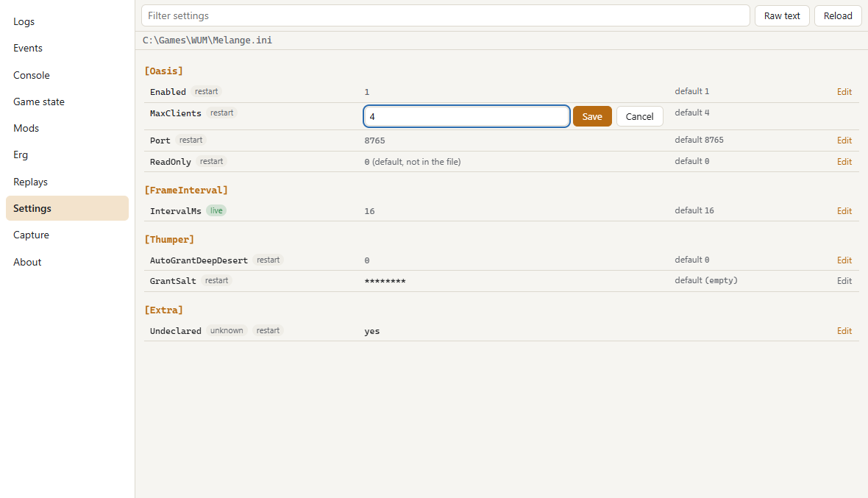
Task: Open the Events section
Action: click(67, 48)
